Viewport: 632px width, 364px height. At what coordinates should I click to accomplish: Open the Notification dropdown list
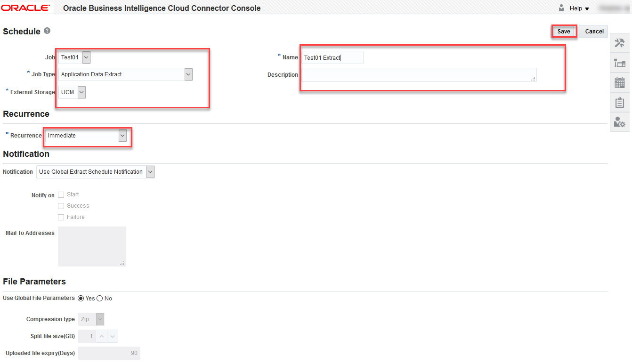(150, 172)
